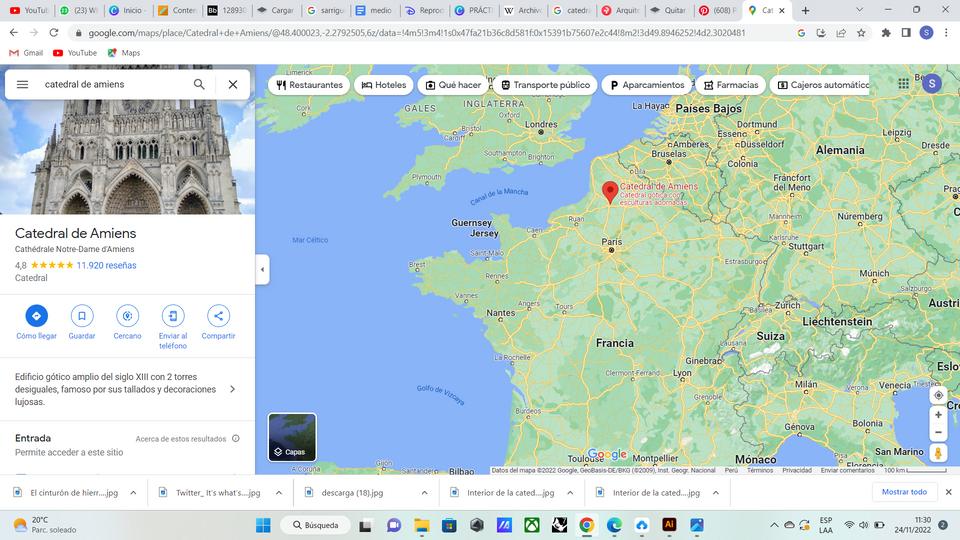
Task: Open the Cajeros automáticos filter
Action: point(820,85)
